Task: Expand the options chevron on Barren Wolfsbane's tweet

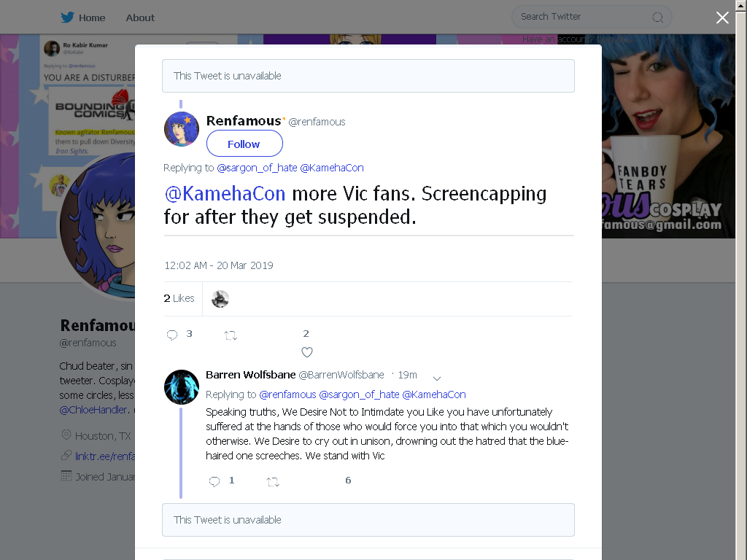Action: 437,378
